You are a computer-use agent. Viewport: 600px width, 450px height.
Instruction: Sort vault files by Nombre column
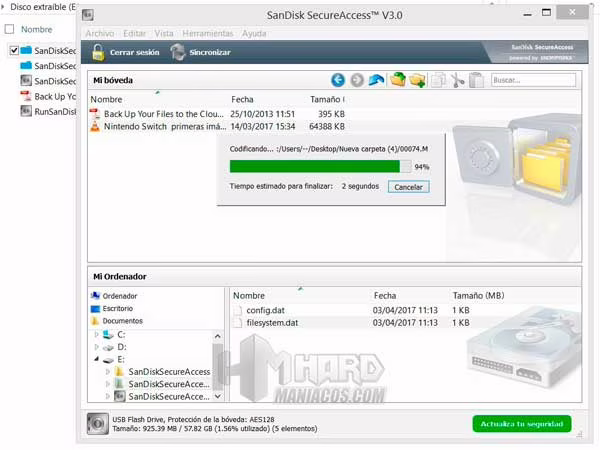(106, 99)
